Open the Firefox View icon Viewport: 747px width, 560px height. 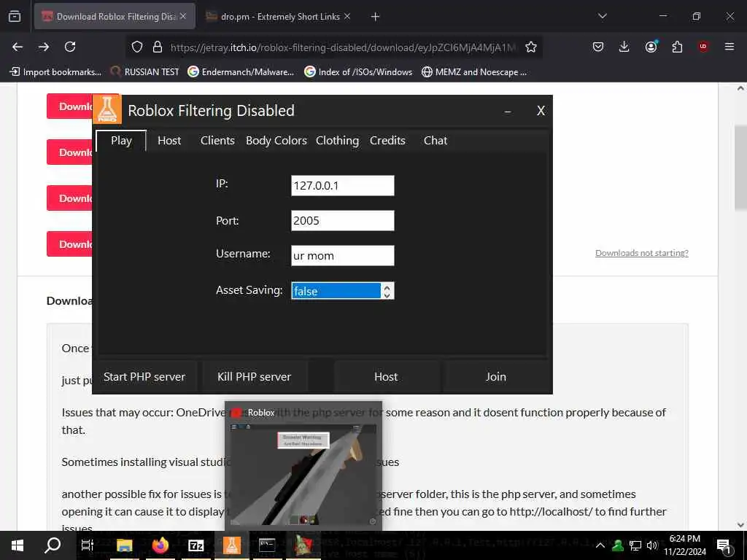(x=15, y=16)
